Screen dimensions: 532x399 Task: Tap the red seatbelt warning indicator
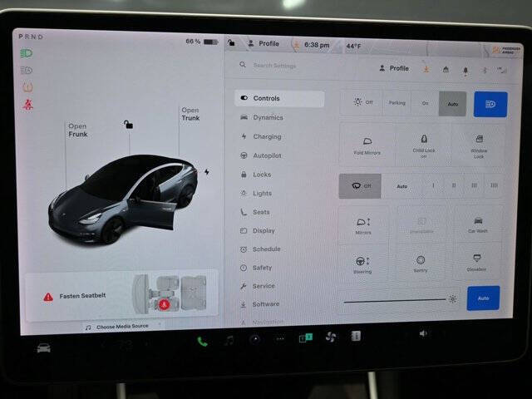(x=27, y=105)
